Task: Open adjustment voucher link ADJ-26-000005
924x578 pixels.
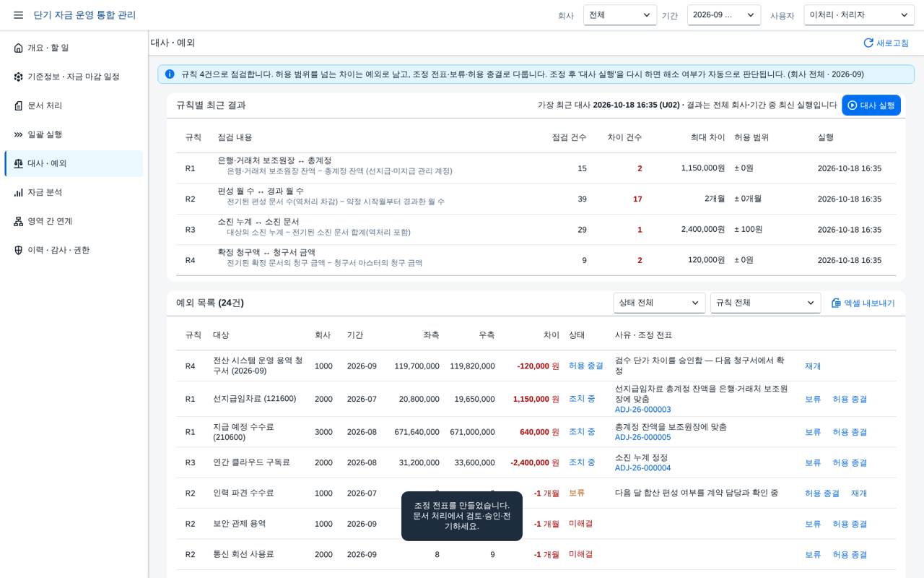Action: point(642,437)
